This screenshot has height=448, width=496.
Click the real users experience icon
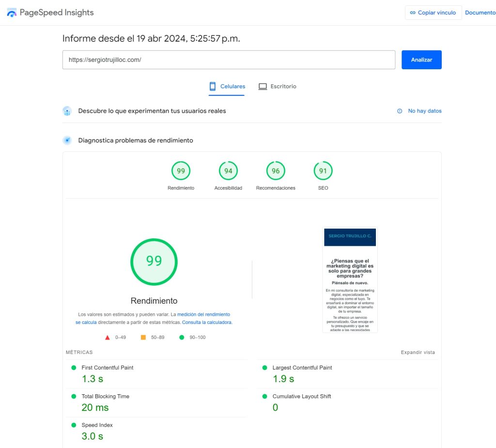[67, 111]
